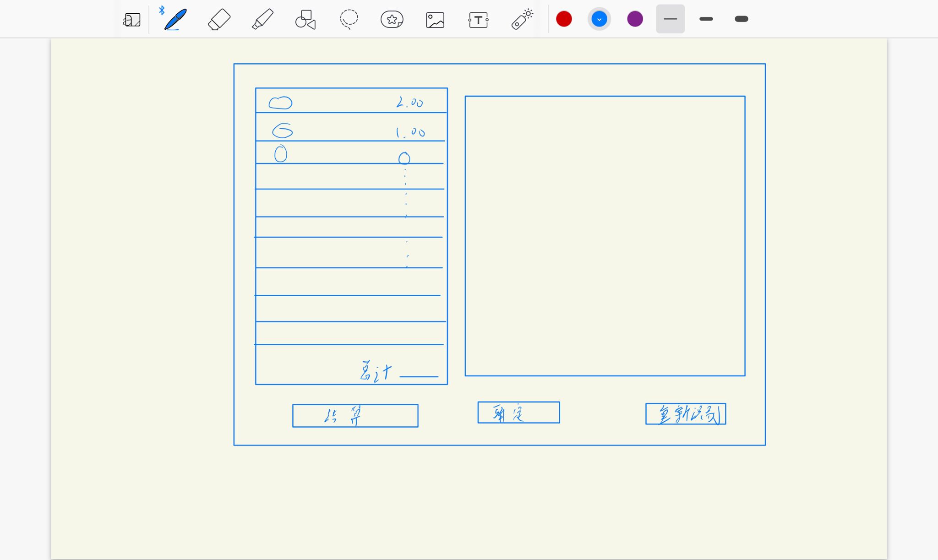
Task: Switch ink color to purple
Action: [634, 19]
